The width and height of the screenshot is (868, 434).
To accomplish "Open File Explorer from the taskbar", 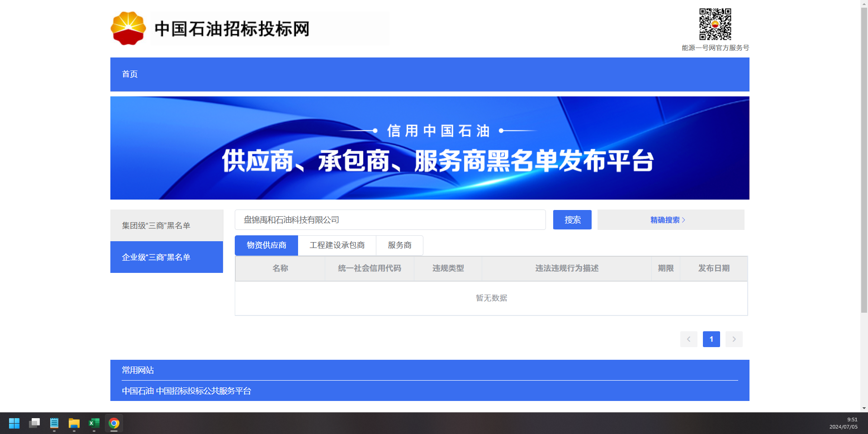I will [x=74, y=423].
